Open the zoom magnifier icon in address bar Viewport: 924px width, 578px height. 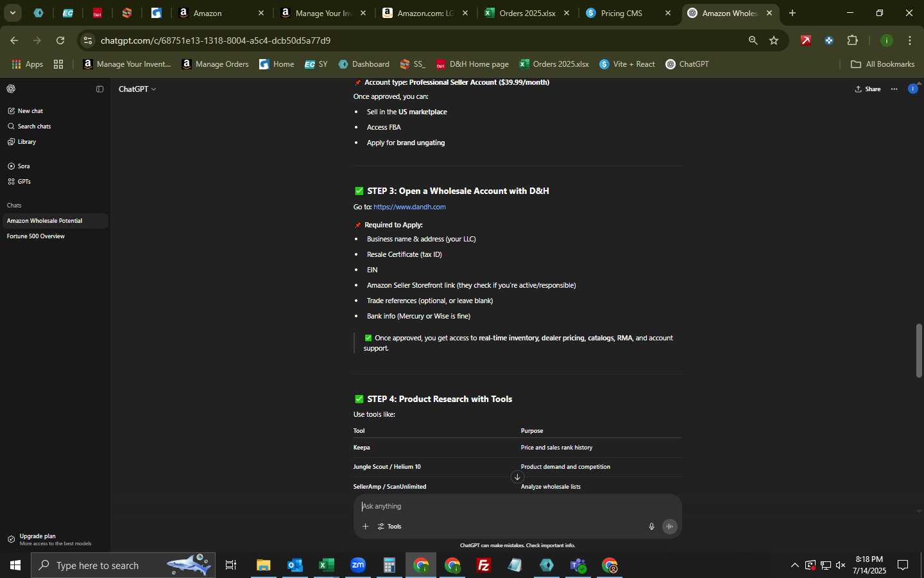(753, 40)
